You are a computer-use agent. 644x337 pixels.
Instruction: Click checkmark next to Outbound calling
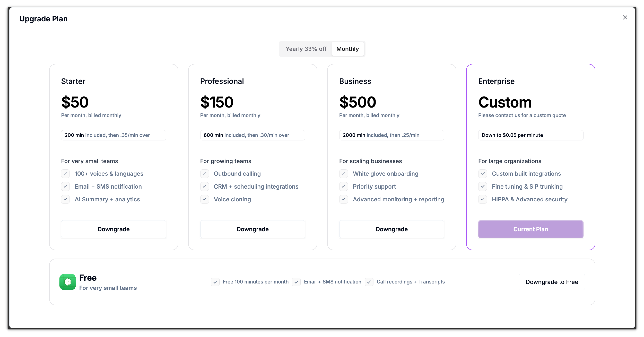(204, 174)
